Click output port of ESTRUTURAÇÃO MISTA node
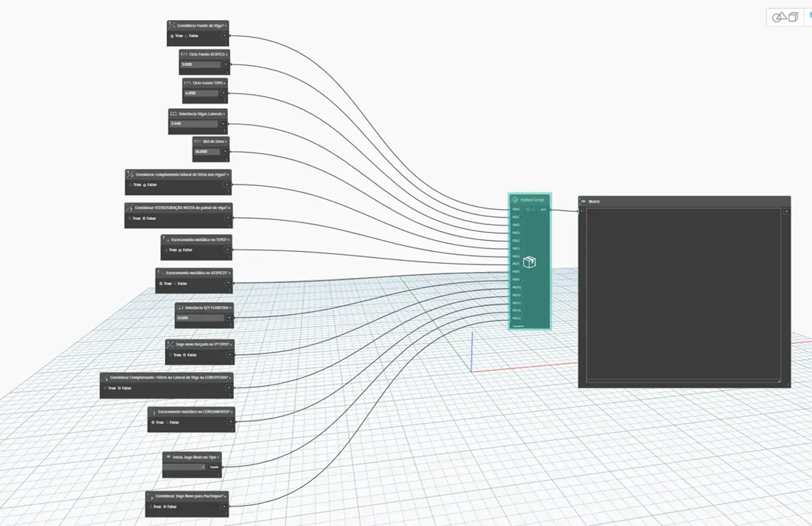The image size is (812, 526). pyautogui.click(x=228, y=218)
